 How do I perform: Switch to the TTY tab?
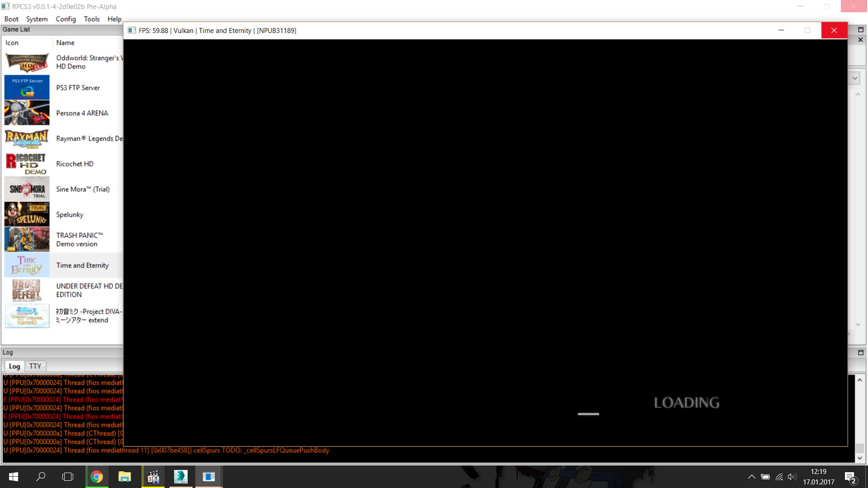(35, 366)
